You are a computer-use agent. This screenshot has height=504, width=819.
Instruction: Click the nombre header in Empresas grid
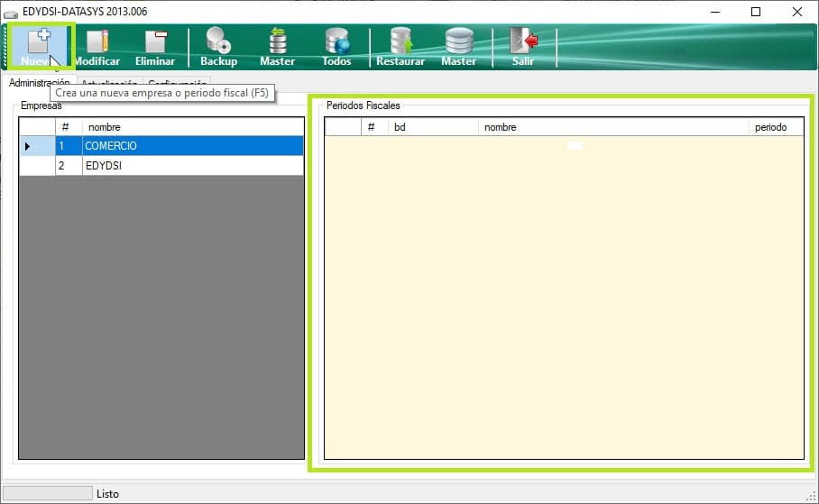(192, 127)
